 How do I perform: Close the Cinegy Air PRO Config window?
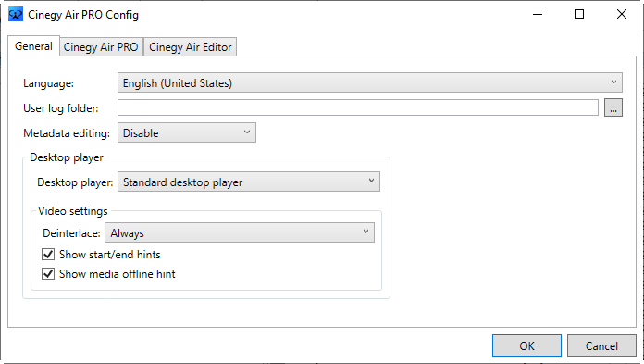622,15
